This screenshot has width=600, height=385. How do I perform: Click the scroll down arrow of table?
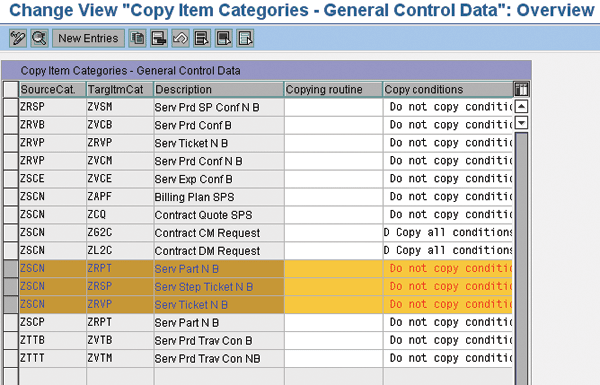pos(522,123)
